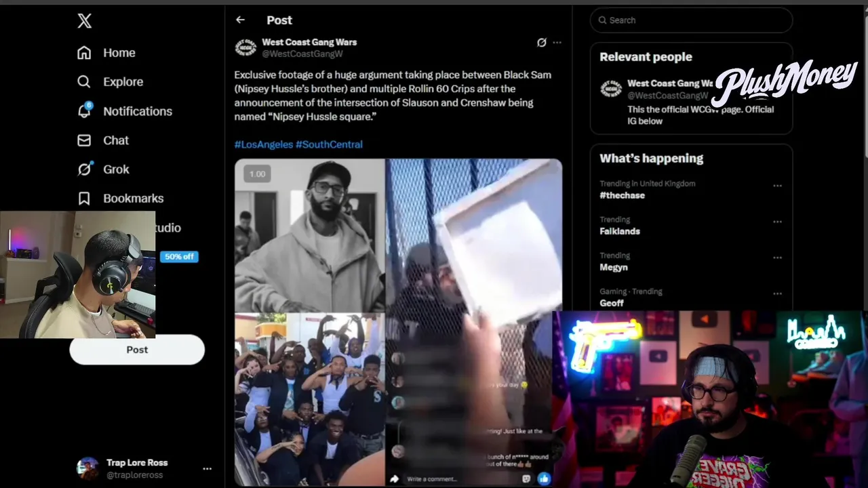Select Chat menu label

tap(116, 140)
